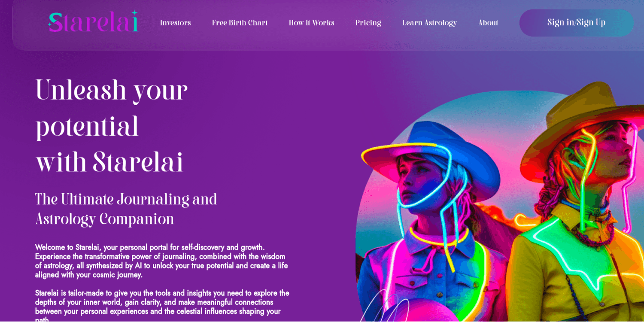
Task: Open the Learn Astrology section
Action: (429, 23)
